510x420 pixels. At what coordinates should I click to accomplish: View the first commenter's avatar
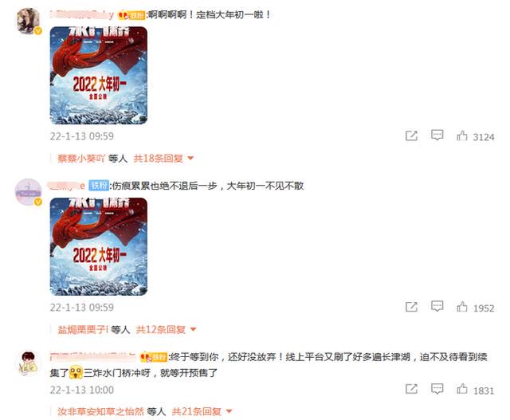coord(29,21)
